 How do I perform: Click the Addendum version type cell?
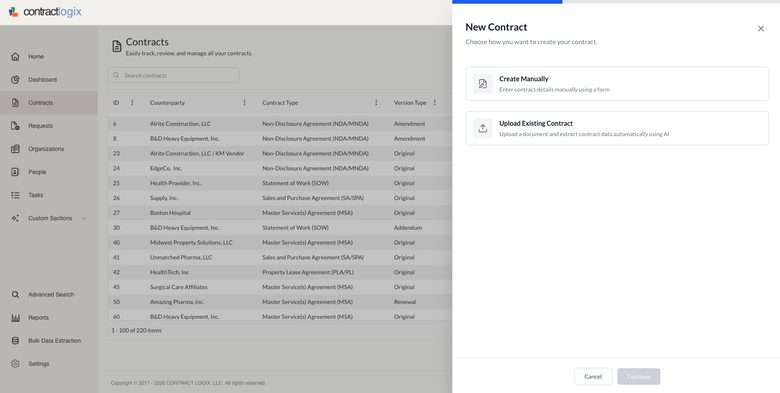(x=408, y=228)
